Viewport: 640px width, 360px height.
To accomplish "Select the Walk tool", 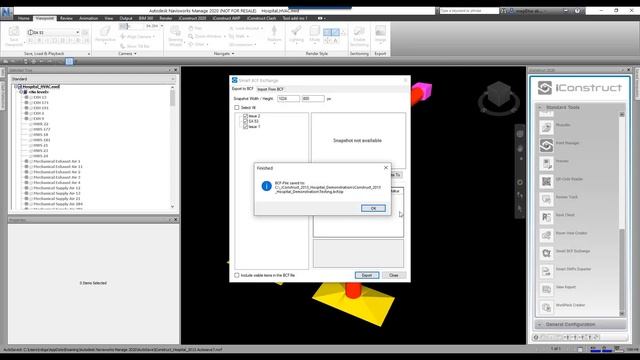I will [238, 36].
